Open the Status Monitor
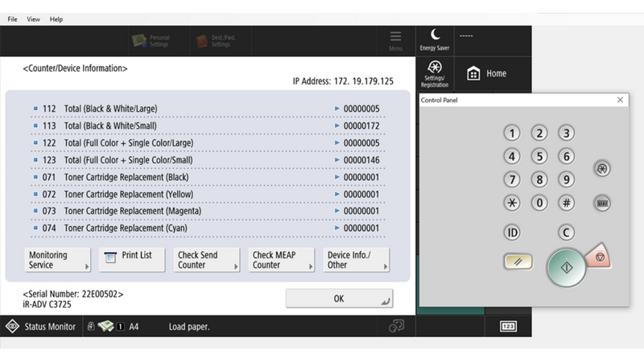 tap(42, 327)
